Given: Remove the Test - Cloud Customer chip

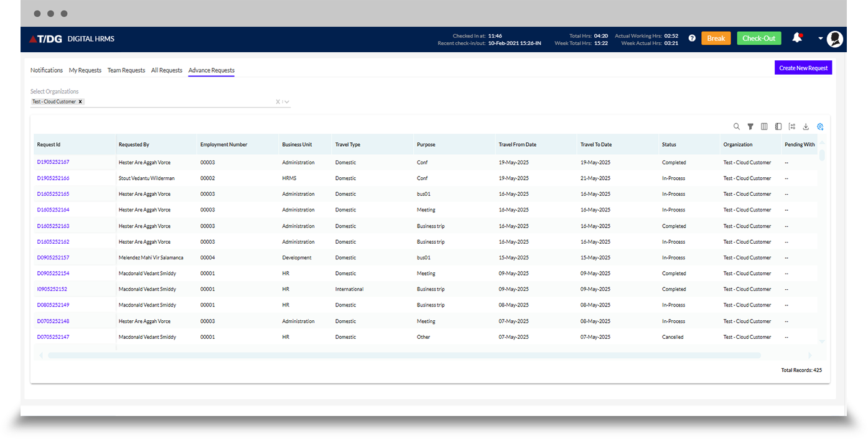Looking at the screenshot, I should [80, 101].
